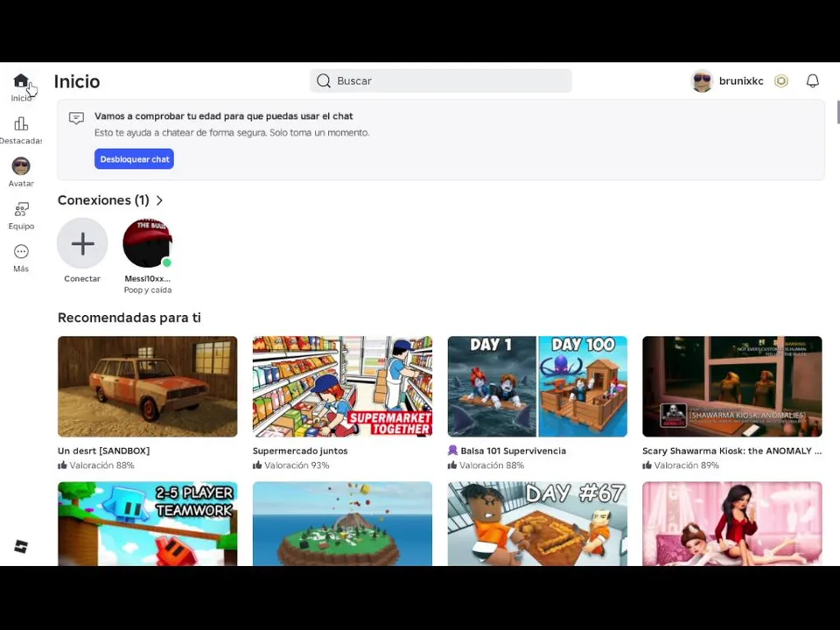
Task: Click the thumbs-up icon under Un desrt [SANDBOX]
Action: point(63,465)
